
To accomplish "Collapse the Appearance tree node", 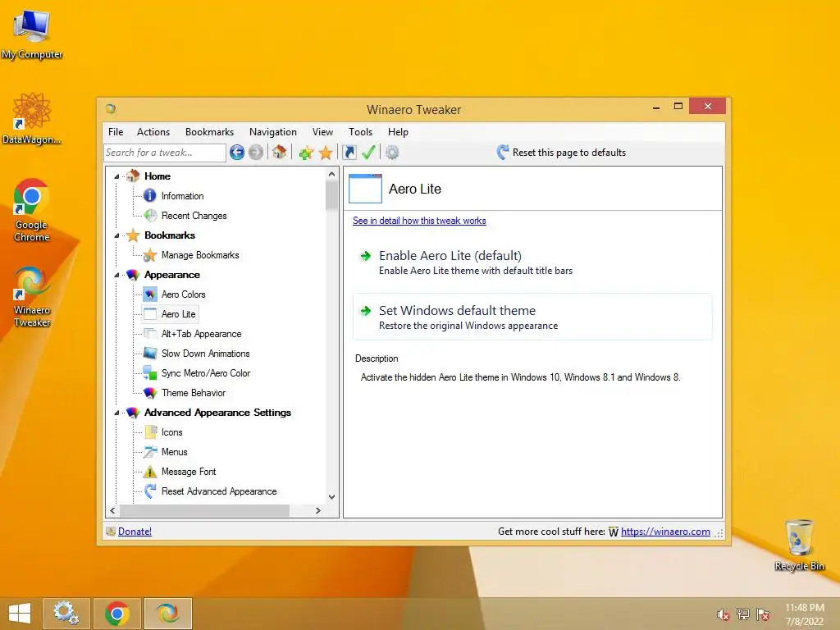I will [116, 275].
